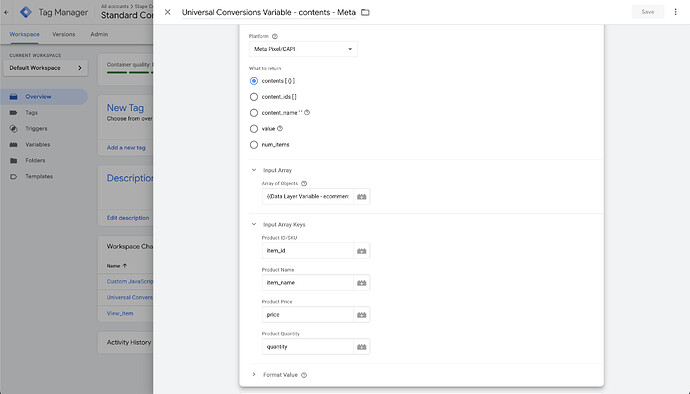Open the Custom JavaScript workspace change
This screenshot has height=394, width=690.
pyautogui.click(x=130, y=281)
